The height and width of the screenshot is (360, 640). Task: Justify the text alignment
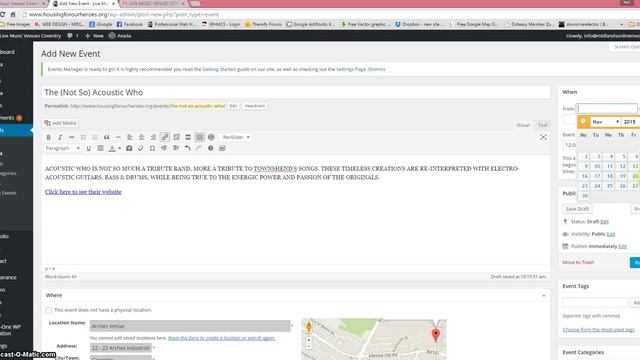100,148
